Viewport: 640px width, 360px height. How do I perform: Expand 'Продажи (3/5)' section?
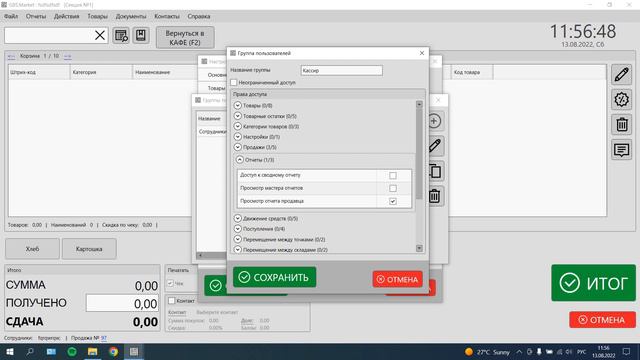(x=238, y=147)
